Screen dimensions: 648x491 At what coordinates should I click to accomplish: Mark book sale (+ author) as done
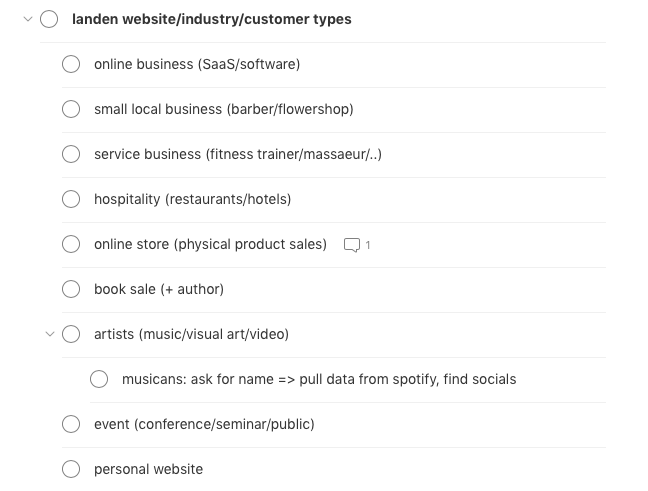pos(71,289)
